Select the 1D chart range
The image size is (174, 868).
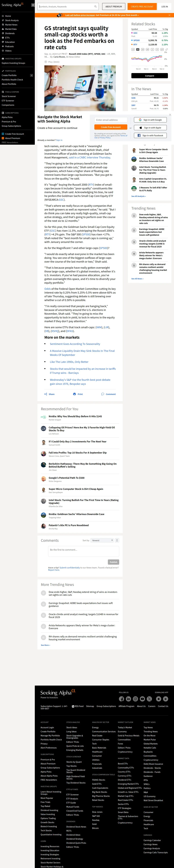(x=133, y=49)
